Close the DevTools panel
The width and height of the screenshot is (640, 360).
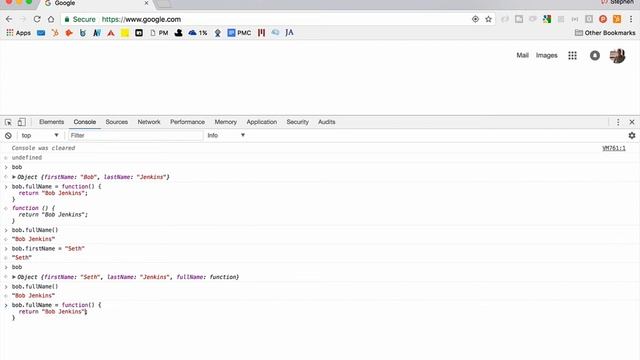point(632,122)
